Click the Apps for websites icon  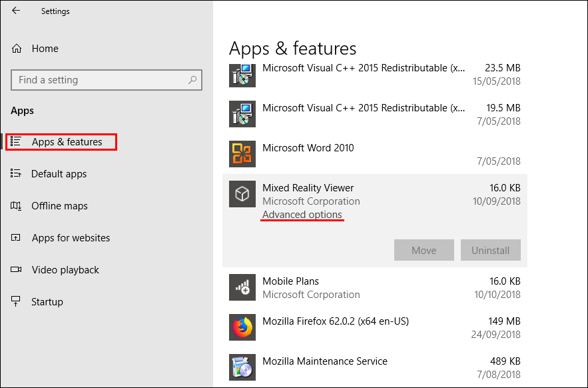[16, 237]
